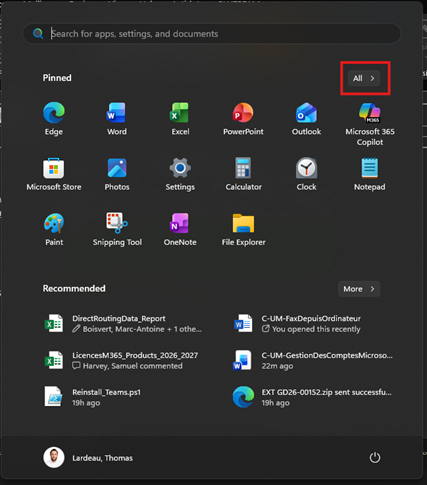427x485 pixels.
Task: Click Edge icon beside EXT GD26-00152.zip
Action: [x=243, y=397]
